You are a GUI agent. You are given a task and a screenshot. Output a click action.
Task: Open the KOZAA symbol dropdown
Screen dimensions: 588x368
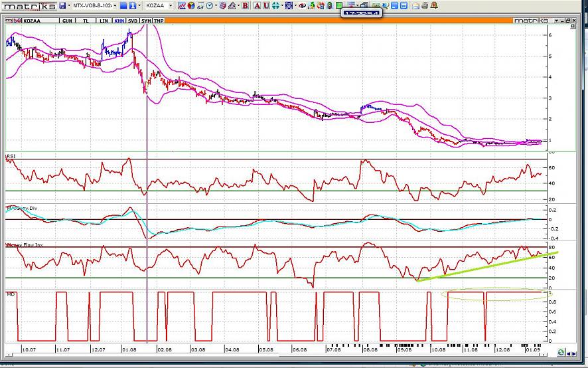click(x=171, y=5)
